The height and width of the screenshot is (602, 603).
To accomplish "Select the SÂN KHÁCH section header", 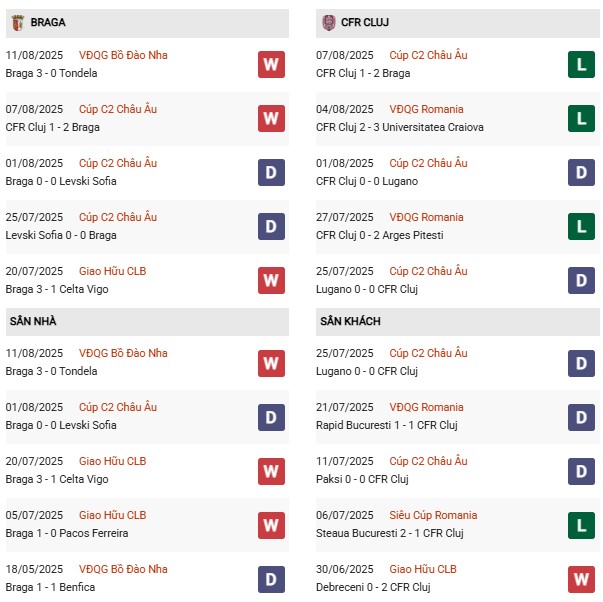I will coord(350,321).
